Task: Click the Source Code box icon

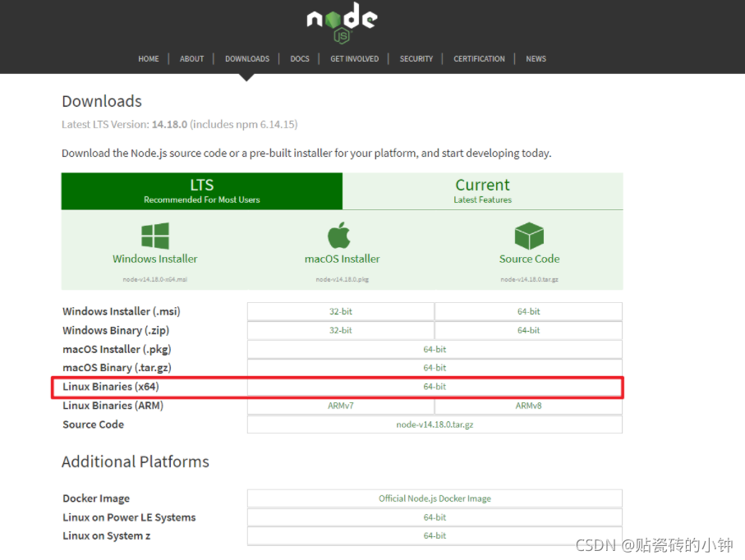Action: pyautogui.click(x=529, y=236)
